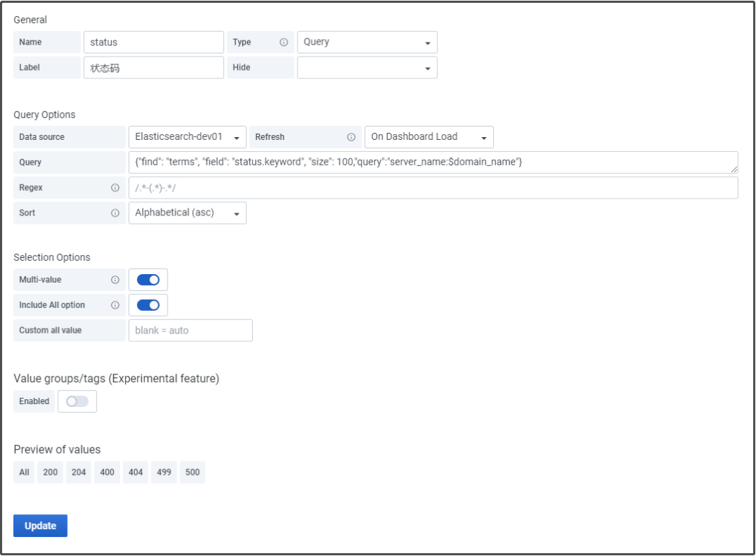Click the Regex info icon
The image size is (756, 556).
pyautogui.click(x=115, y=188)
